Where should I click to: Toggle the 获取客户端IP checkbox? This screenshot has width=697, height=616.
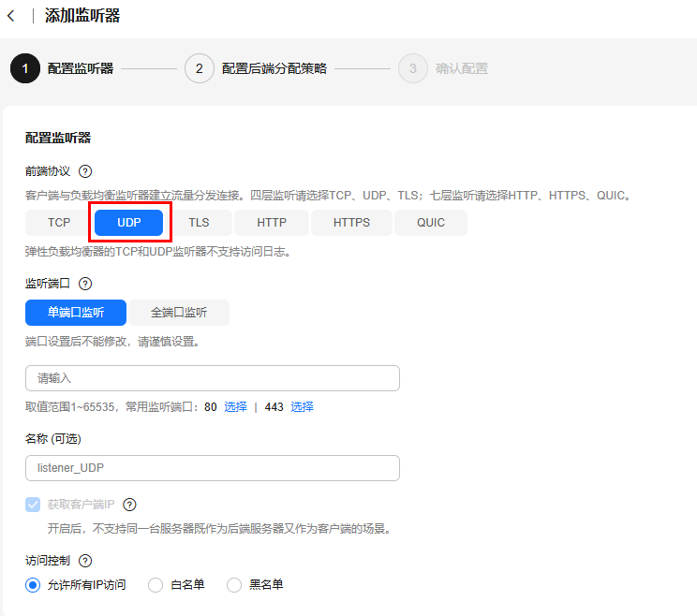(33, 505)
